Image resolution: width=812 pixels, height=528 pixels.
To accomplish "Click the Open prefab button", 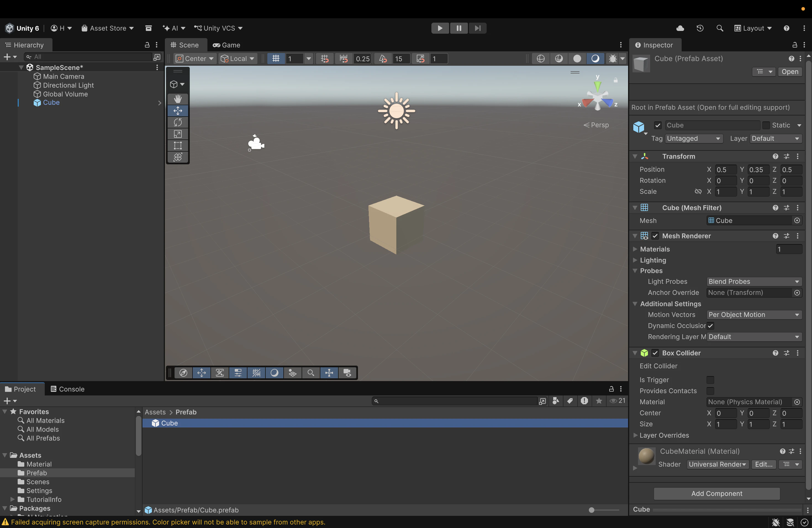I will (790, 72).
